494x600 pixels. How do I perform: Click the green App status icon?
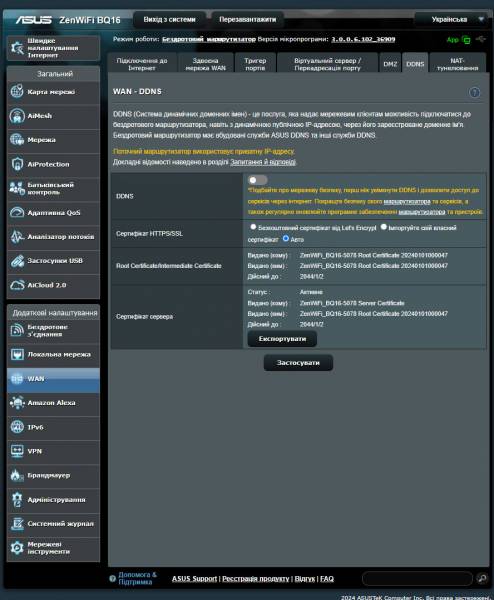[466, 39]
